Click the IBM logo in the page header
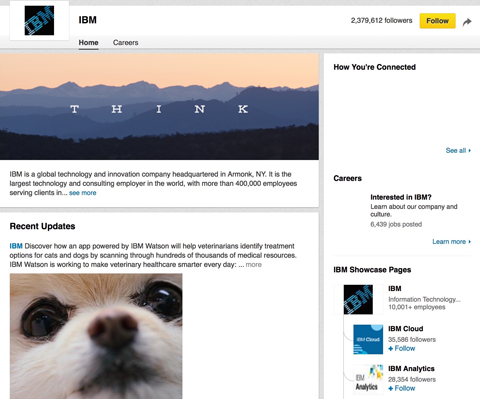480x399 pixels. pyautogui.click(x=39, y=20)
